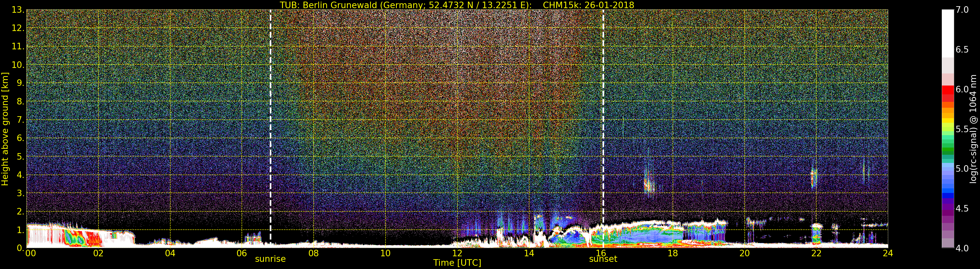Click colorbar scale value "7.0"
Viewport: 980px width, 269px height.
[962, 10]
